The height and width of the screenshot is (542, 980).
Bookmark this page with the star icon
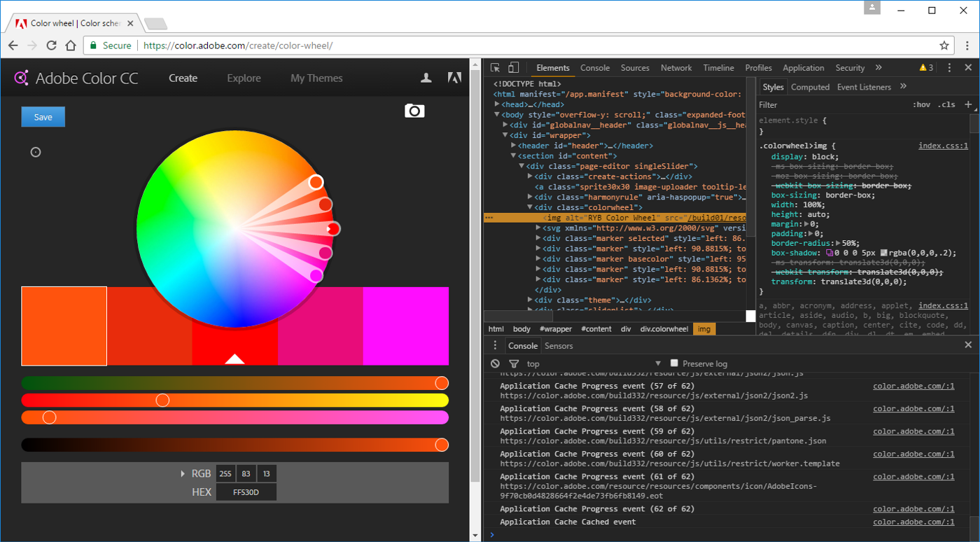pyautogui.click(x=944, y=46)
